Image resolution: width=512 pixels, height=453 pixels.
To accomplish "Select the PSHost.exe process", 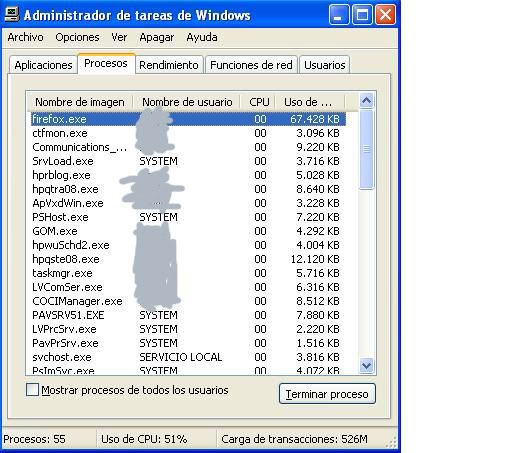I will (188, 217).
